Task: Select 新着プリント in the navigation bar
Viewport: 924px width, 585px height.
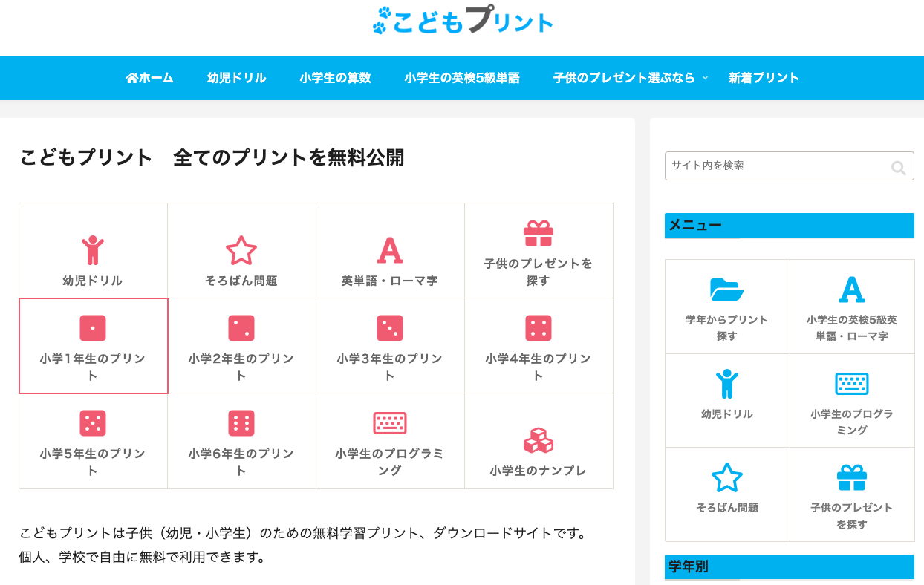Action: [x=764, y=78]
